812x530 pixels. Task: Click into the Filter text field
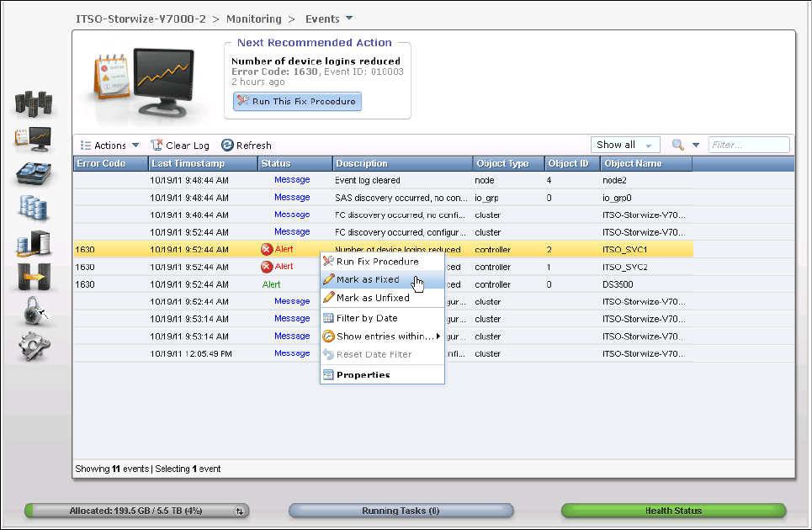tap(749, 145)
